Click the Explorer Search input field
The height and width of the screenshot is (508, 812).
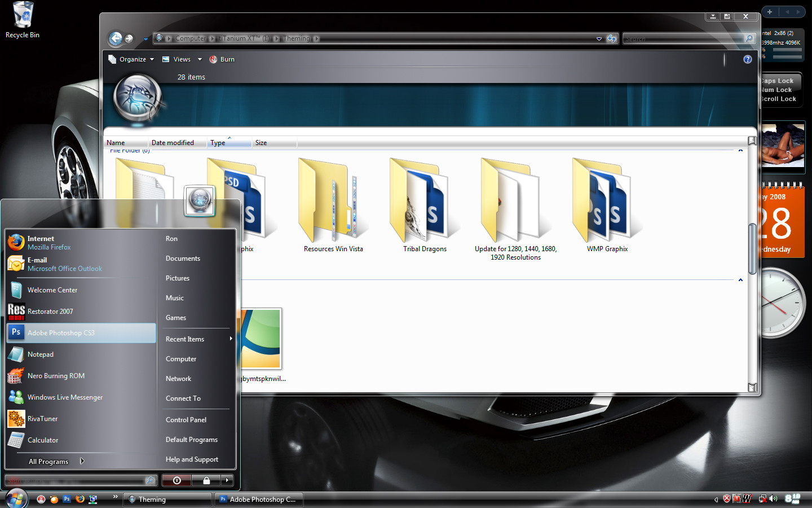[x=683, y=38]
